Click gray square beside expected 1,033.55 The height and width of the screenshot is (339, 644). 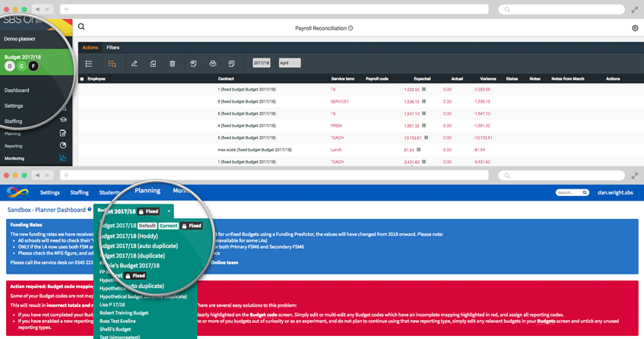(x=424, y=89)
